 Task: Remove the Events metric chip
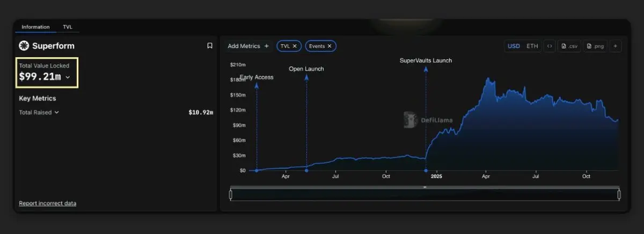[x=330, y=46]
